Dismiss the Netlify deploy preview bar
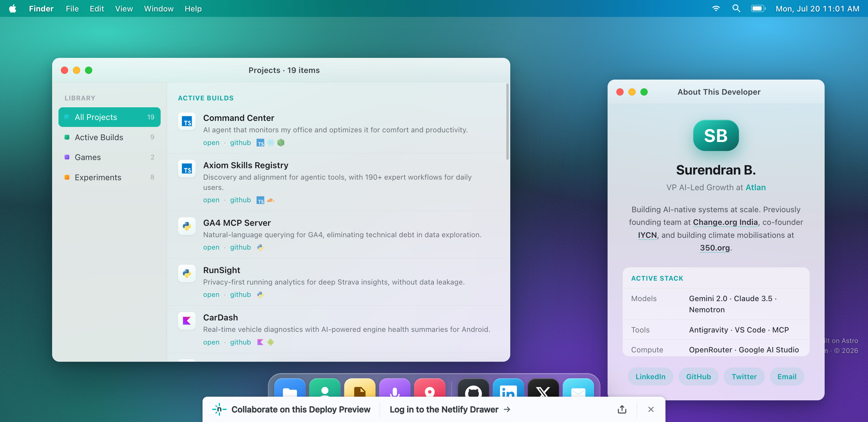868x422 pixels. pos(651,410)
